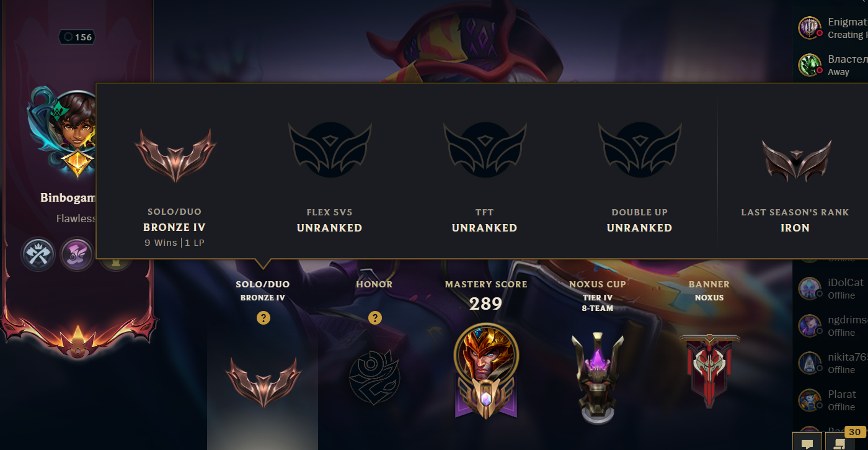868x450 pixels.
Task: Click the purple hat challenge token
Action: 76,254
